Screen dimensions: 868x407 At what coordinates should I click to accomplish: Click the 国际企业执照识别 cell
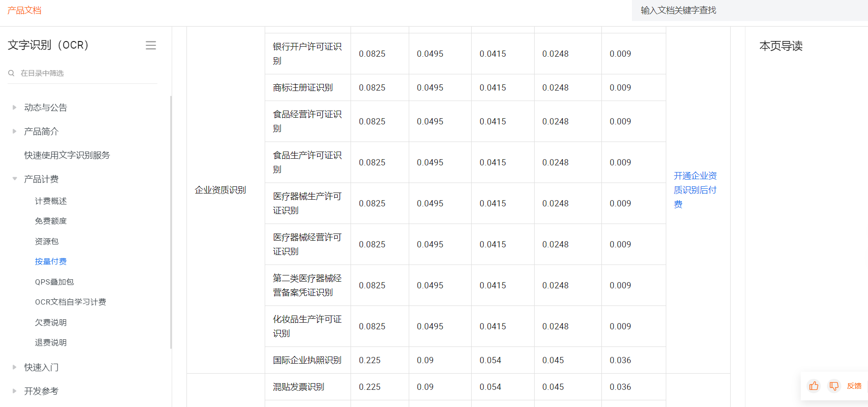(x=307, y=360)
